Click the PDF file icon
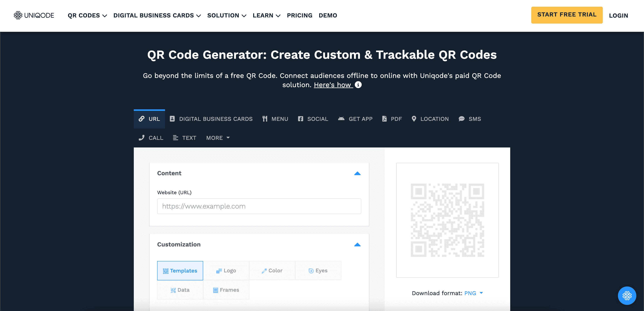This screenshot has width=644, height=311. pos(384,119)
